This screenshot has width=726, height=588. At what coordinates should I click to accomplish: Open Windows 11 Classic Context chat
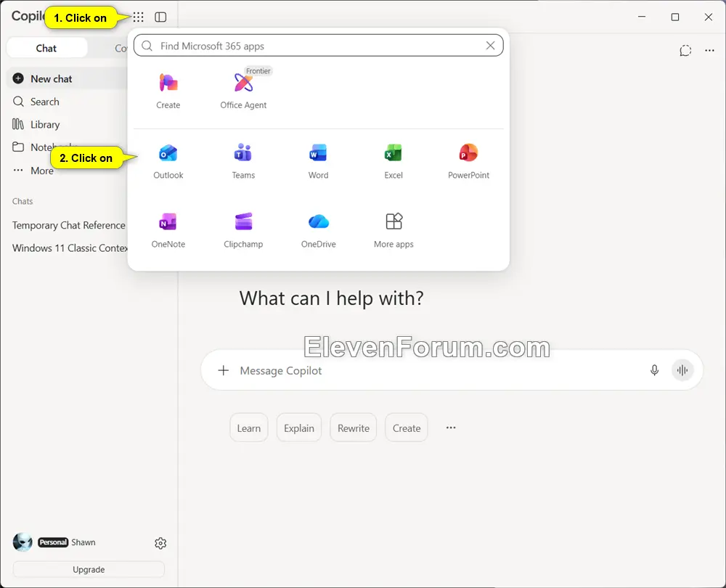pyautogui.click(x=70, y=248)
